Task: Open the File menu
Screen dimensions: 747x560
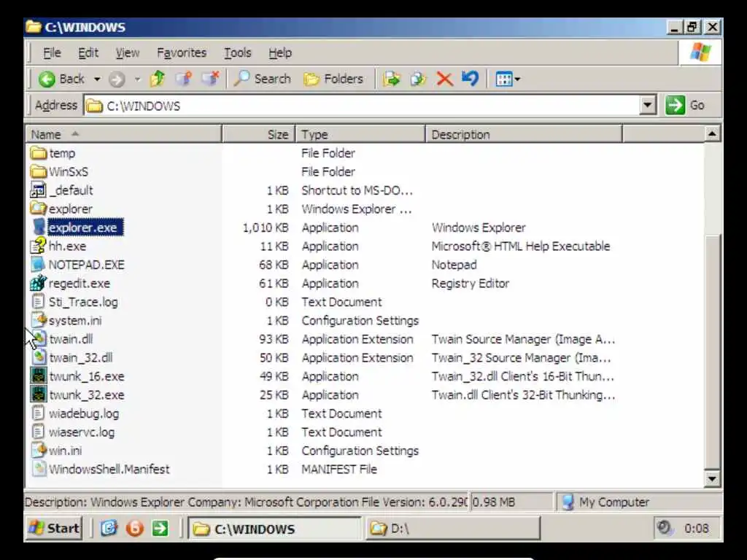Action: 52,52
